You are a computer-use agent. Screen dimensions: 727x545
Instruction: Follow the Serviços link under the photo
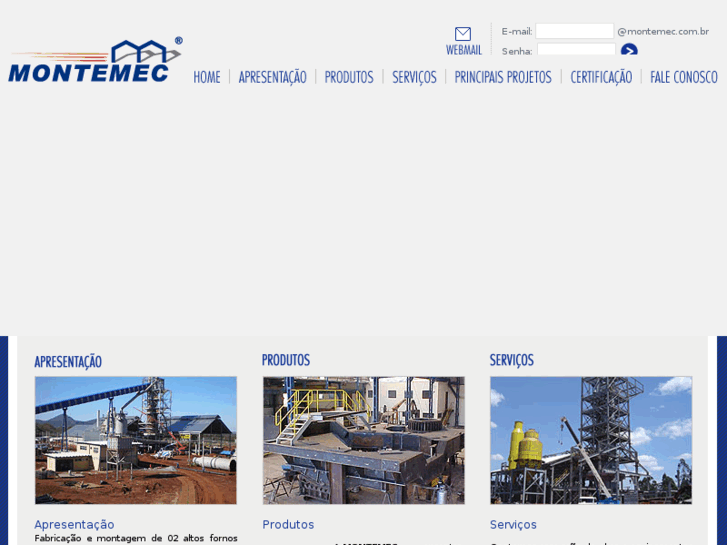click(x=513, y=525)
